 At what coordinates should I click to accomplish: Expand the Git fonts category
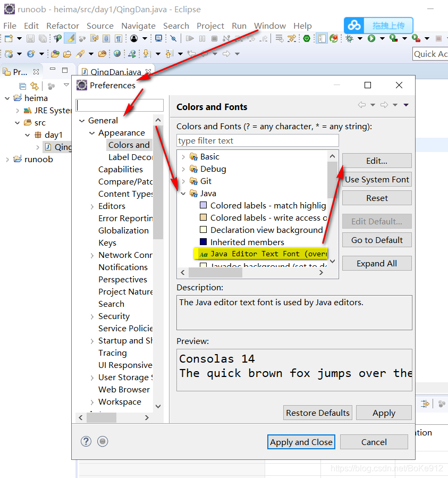[183, 181]
